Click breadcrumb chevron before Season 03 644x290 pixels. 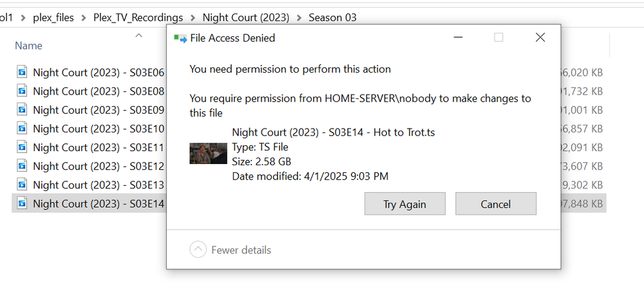(x=299, y=17)
